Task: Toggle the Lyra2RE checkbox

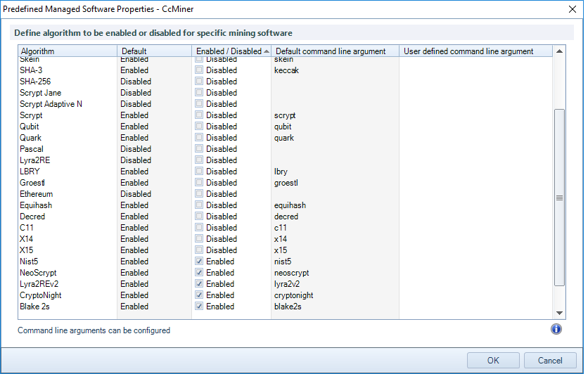Action: [x=199, y=160]
